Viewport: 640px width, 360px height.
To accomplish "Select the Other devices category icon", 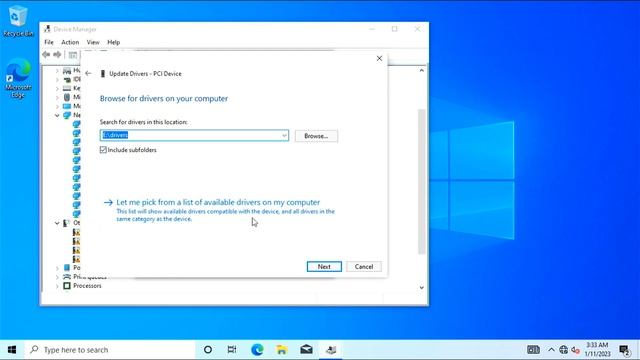I will [67, 223].
